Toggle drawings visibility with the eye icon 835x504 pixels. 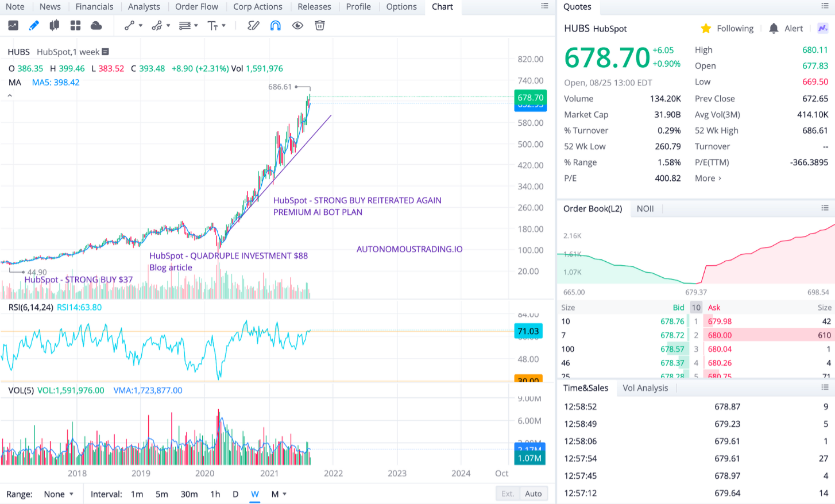tap(297, 26)
